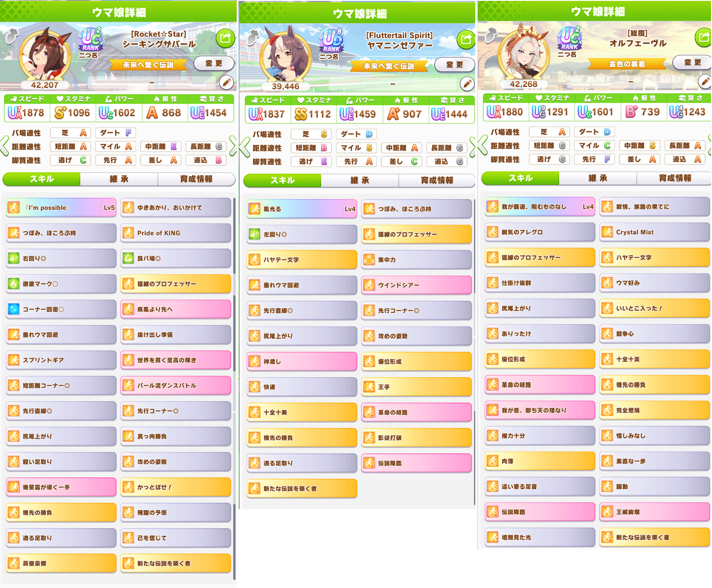The height and width of the screenshot is (588, 712).
Task: Open the 継承 tab on ヤマニンゼファー's panel
Action: [x=360, y=180]
